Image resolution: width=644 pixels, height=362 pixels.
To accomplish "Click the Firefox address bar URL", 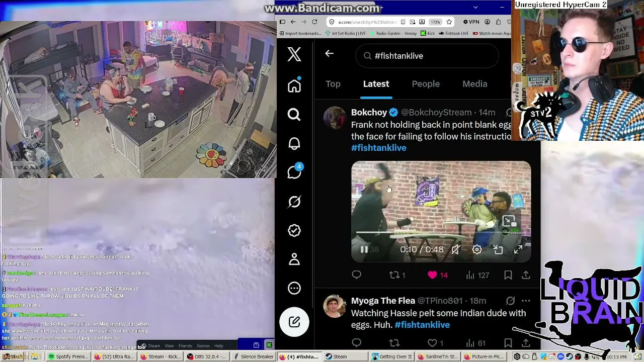I will tap(367, 22).
